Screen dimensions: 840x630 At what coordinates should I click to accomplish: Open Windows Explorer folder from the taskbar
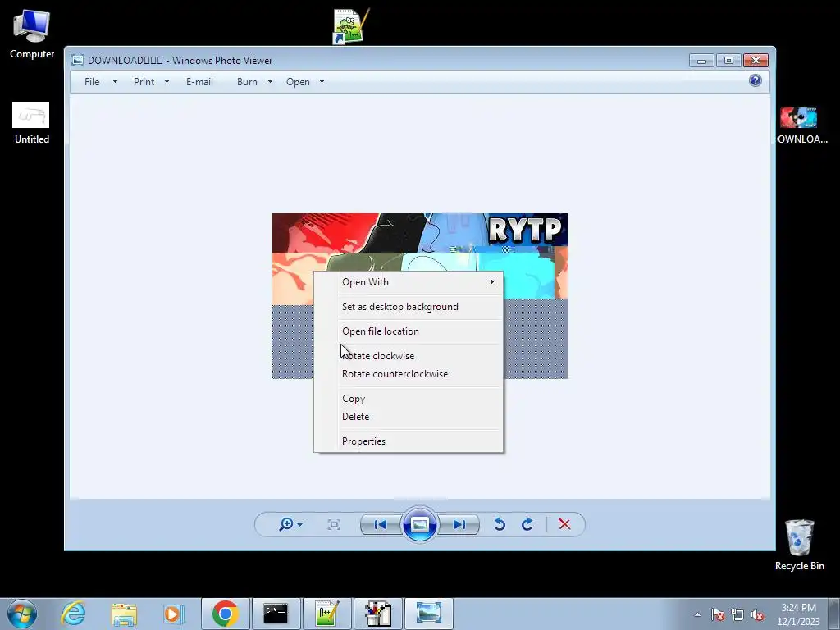tap(124, 614)
